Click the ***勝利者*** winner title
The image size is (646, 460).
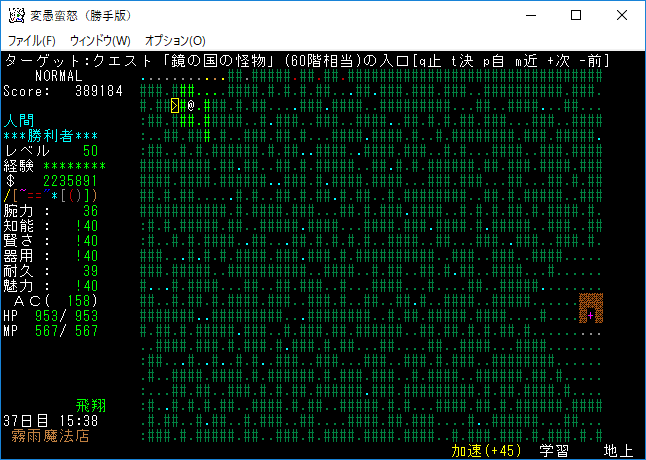(50, 135)
